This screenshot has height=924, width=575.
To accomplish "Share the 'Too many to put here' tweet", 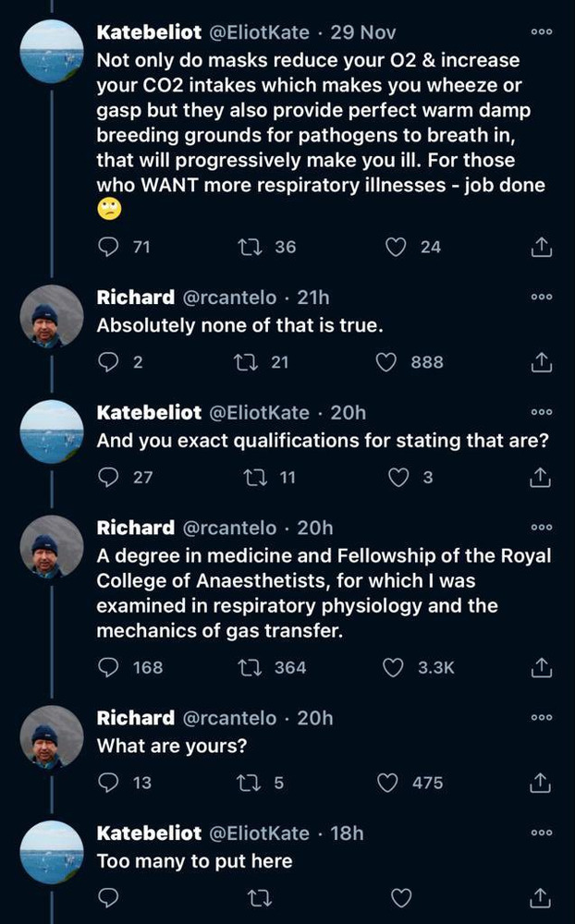I will [541, 898].
